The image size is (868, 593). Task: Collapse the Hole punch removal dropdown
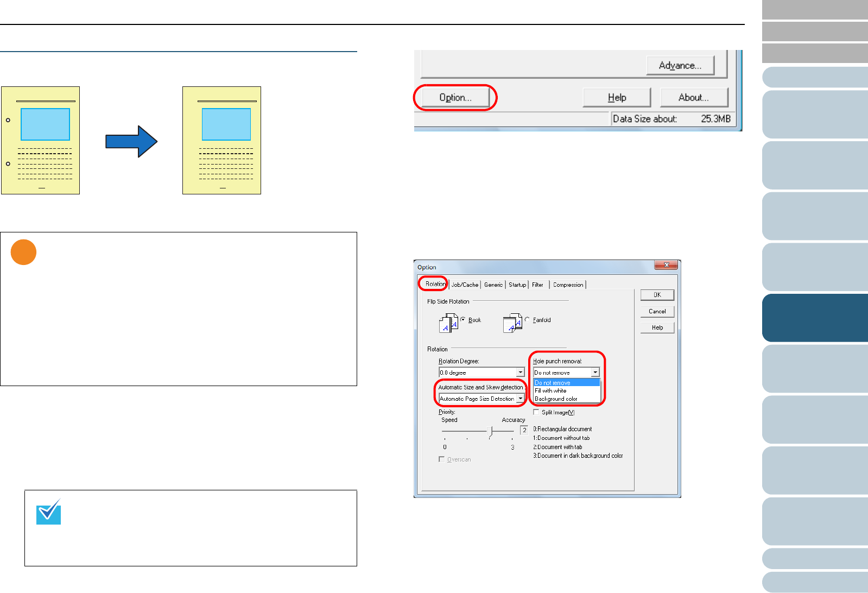[x=595, y=373]
